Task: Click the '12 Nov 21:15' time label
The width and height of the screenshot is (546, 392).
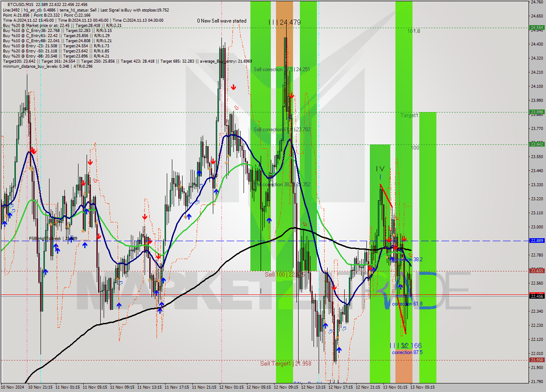Action: point(368,387)
